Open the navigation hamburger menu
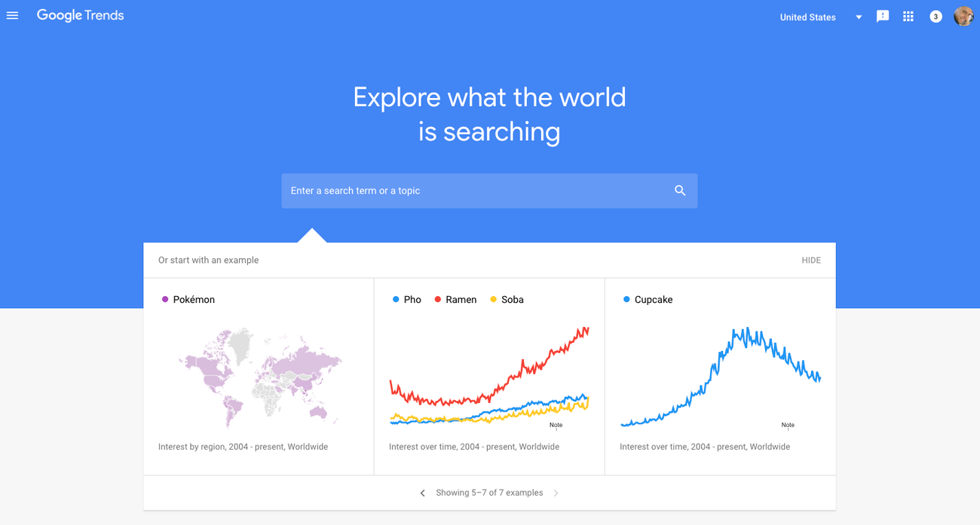 click(12, 15)
